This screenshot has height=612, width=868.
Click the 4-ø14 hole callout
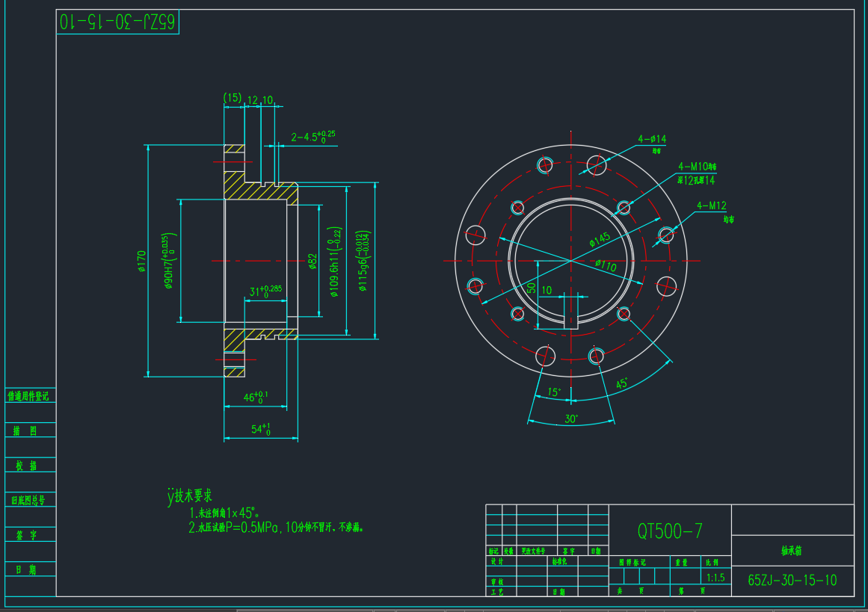pyautogui.click(x=651, y=139)
